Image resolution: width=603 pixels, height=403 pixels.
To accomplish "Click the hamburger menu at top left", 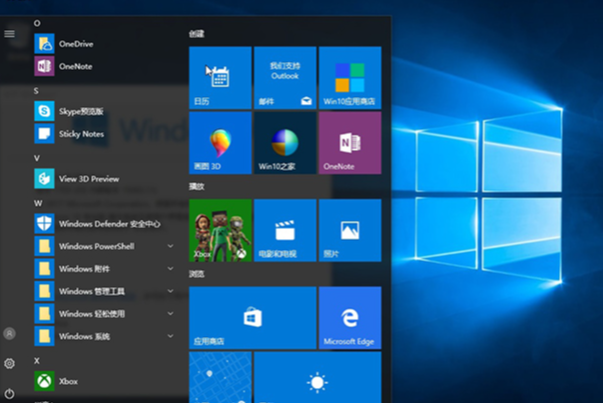I will coord(10,33).
